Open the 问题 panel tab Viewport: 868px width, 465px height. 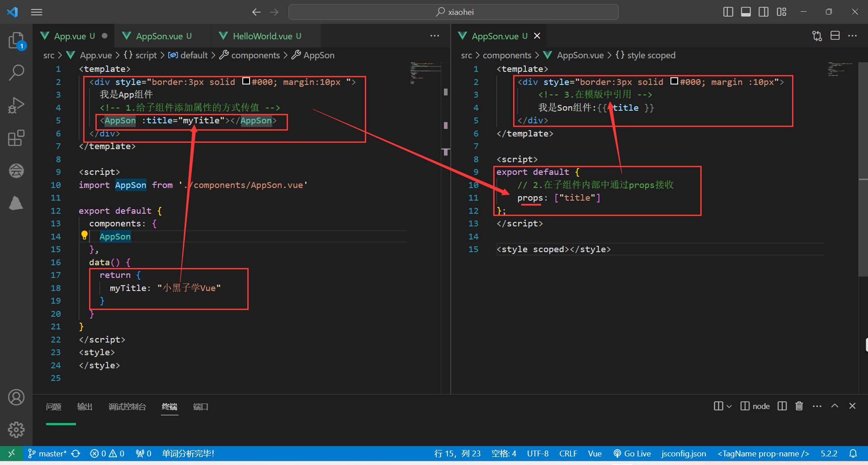coord(53,407)
